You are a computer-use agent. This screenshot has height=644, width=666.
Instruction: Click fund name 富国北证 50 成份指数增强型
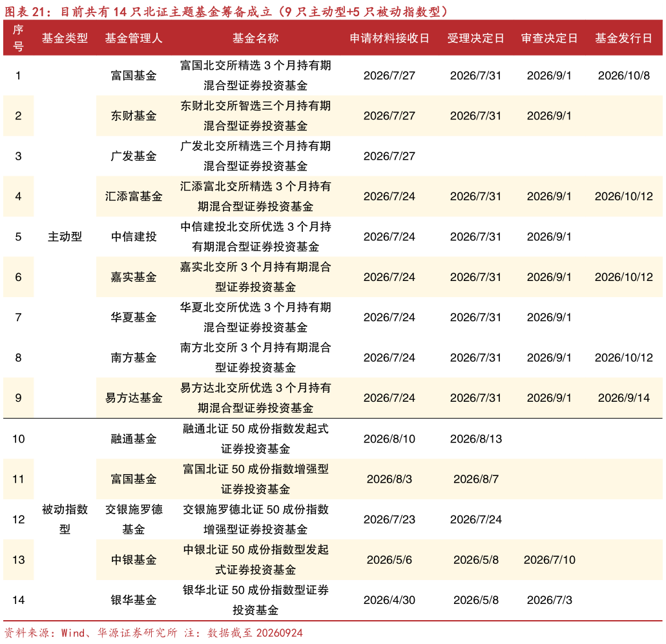[x=255, y=470]
